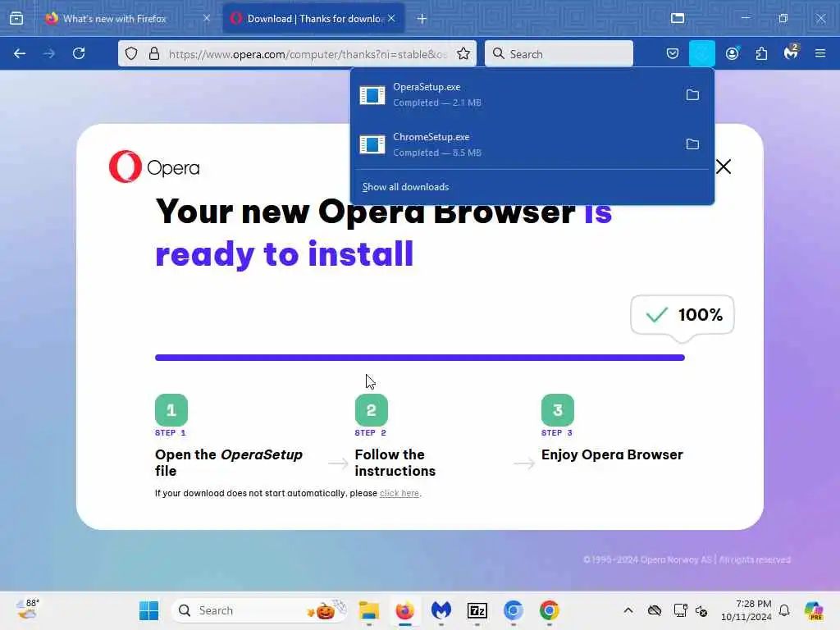Click 'Enjoy Opera Browser' text
This screenshot has width=840, height=630.
(x=612, y=454)
